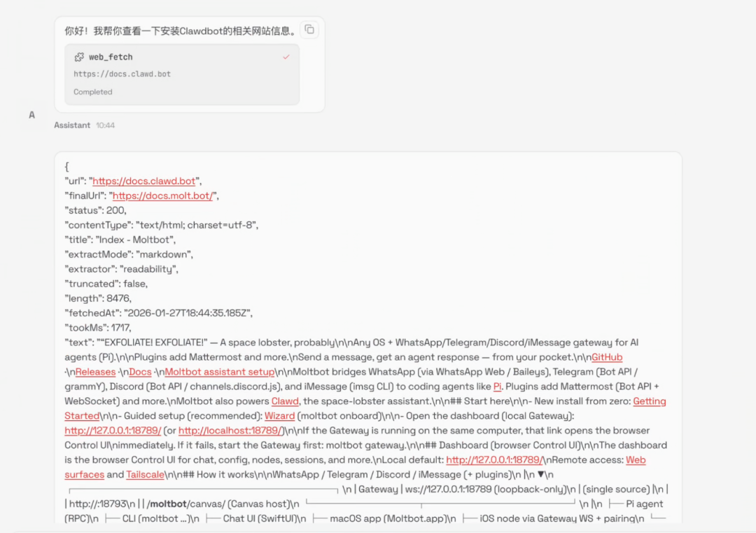Click the "length": 8476 line
This screenshot has height=533, width=756.
click(98, 298)
